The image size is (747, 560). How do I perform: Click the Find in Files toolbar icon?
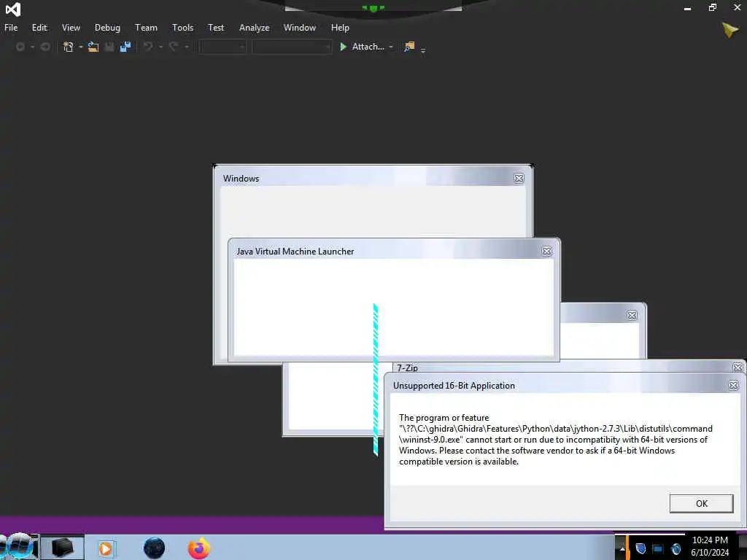(x=409, y=47)
